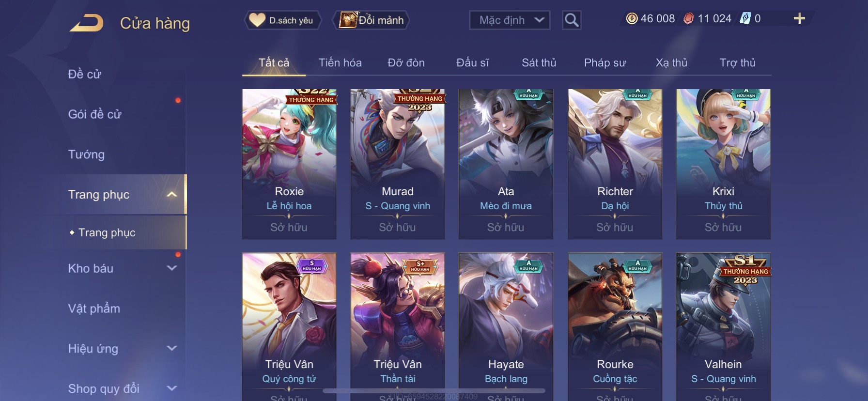Open the D.sách yêu heart wishlist

[x=282, y=20]
